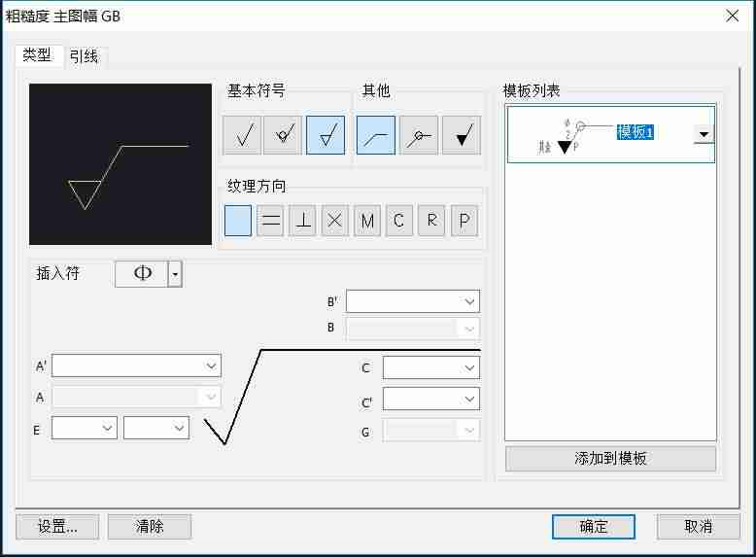Open the 插入符 symbol dropdown arrow

point(175,274)
